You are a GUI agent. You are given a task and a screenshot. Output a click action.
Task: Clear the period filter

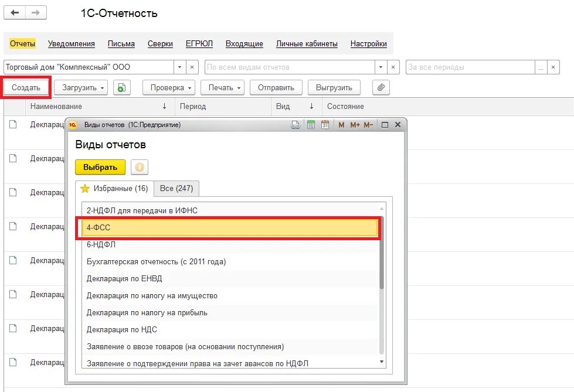click(553, 67)
